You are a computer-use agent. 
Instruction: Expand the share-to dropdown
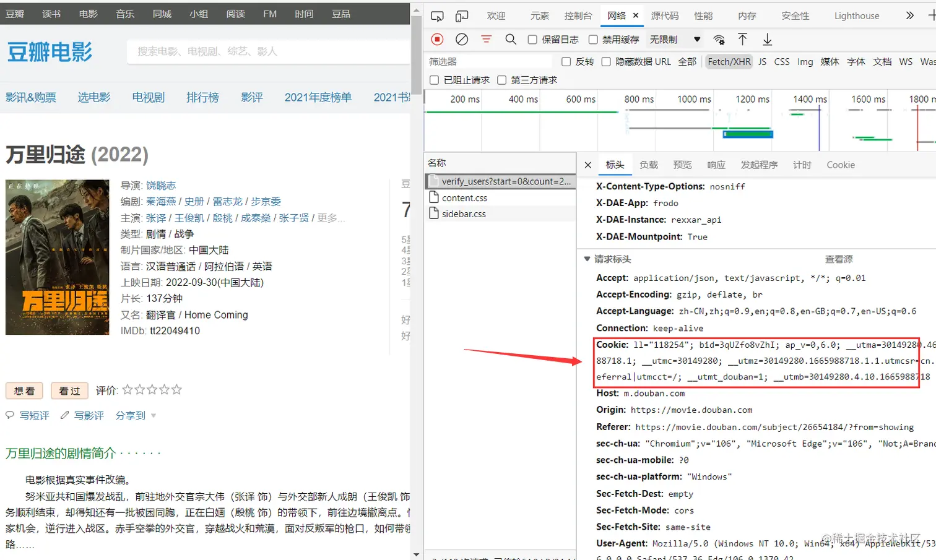pyautogui.click(x=136, y=416)
